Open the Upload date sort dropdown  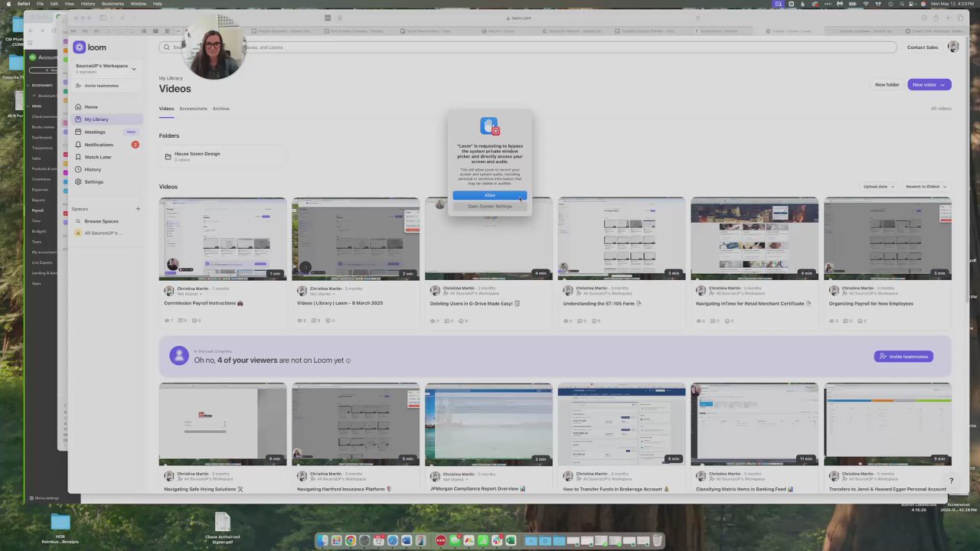click(x=878, y=187)
